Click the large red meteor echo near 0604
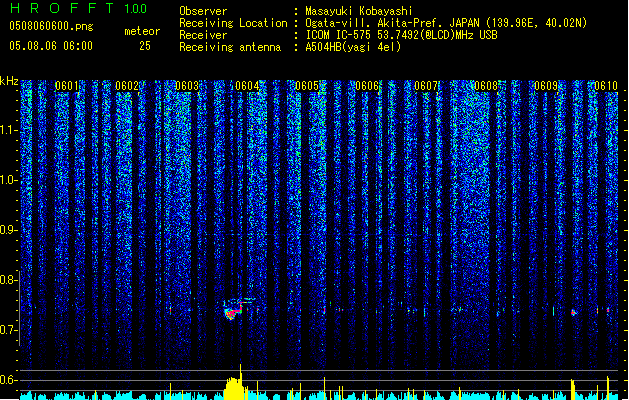The width and height of the screenshot is (629, 400). pyautogui.click(x=231, y=312)
